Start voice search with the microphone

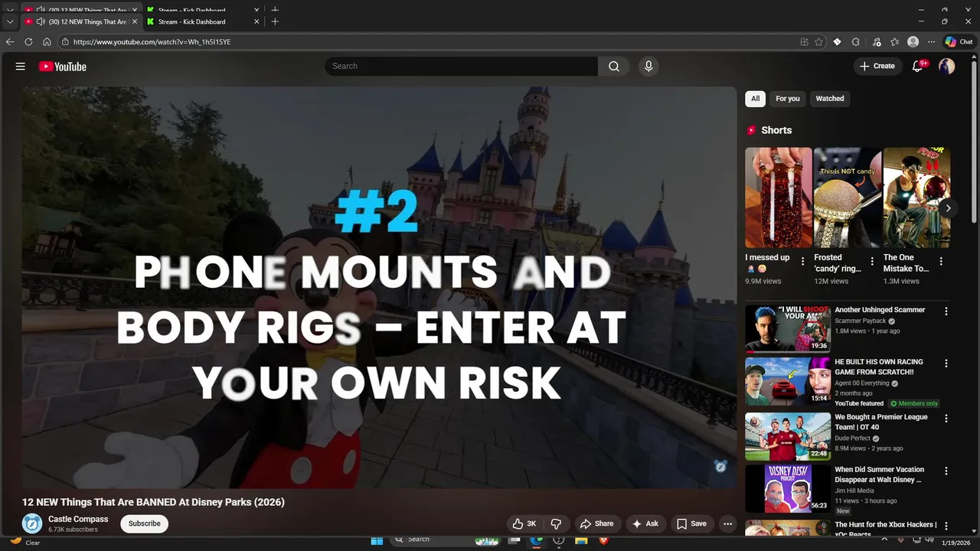tap(648, 67)
